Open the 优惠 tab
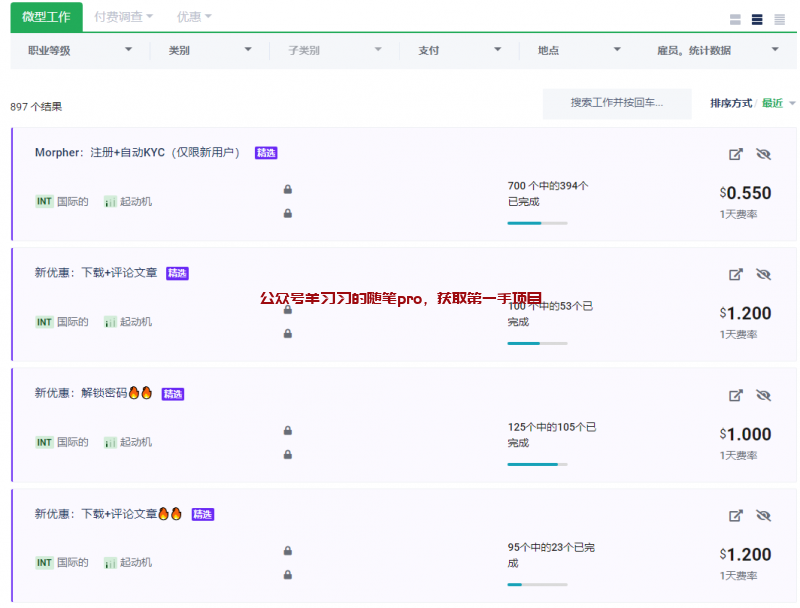800x608 pixels. click(194, 17)
